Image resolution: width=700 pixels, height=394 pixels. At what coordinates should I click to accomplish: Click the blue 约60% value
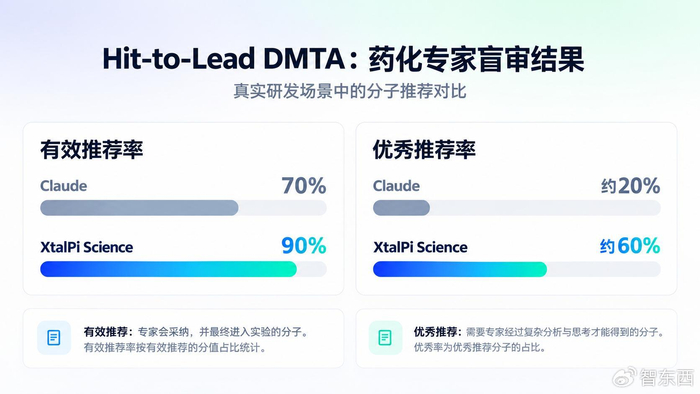point(630,245)
